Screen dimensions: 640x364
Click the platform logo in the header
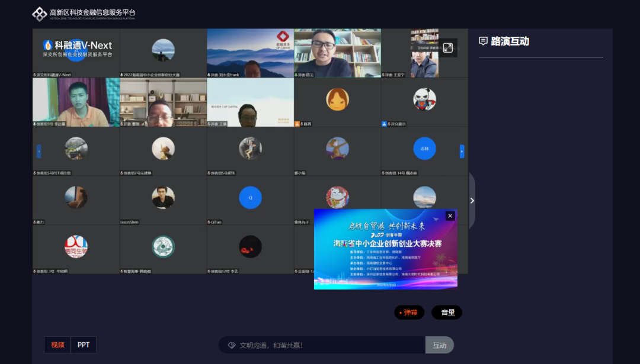(x=39, y=14)
